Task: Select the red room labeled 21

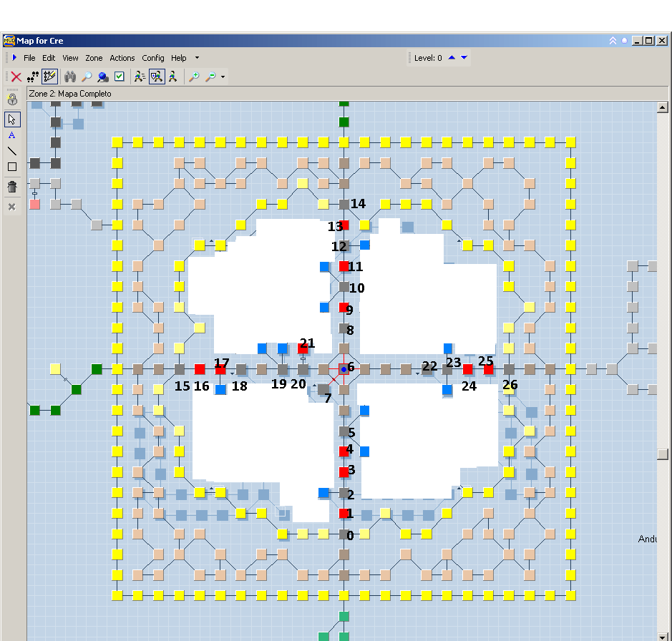Action: tap(303, 349)
